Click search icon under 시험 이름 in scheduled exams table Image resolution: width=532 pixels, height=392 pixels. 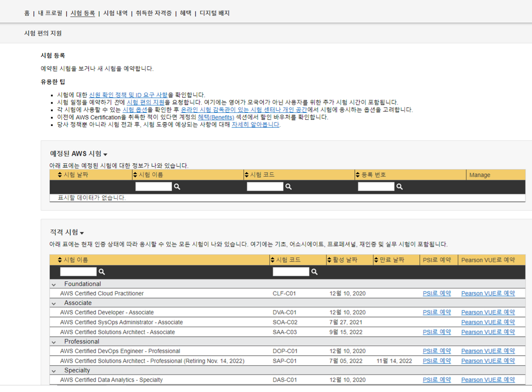[x=177, y=187]
